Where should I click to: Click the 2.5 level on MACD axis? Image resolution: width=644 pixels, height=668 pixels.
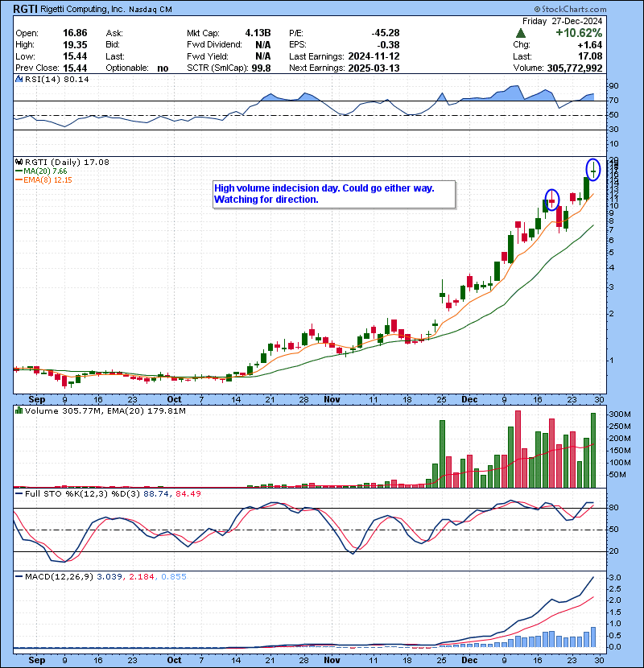point(615,589)
